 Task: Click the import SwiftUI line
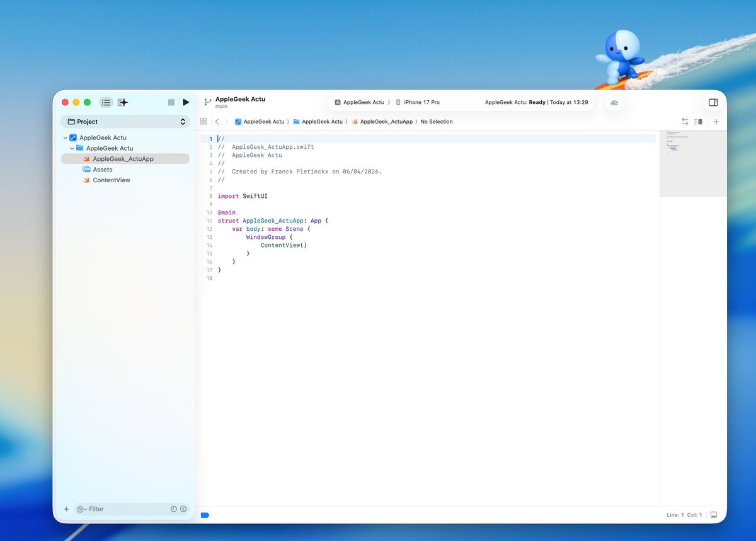click(243, 196)
